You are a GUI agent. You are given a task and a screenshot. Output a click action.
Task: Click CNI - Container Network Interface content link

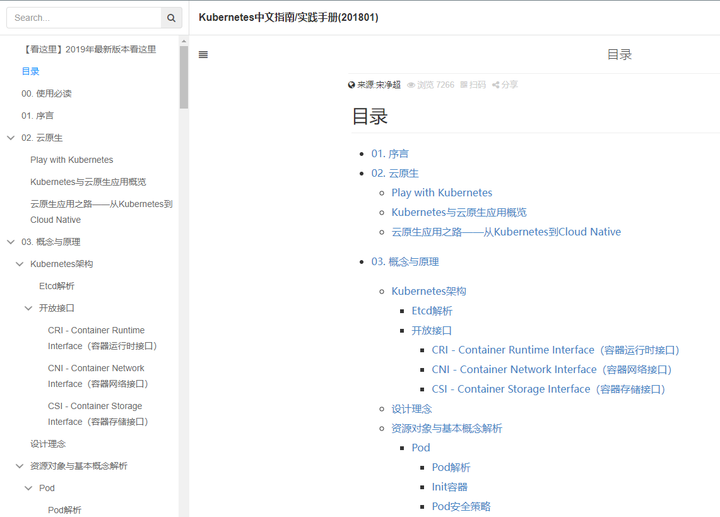pos(552,370)
